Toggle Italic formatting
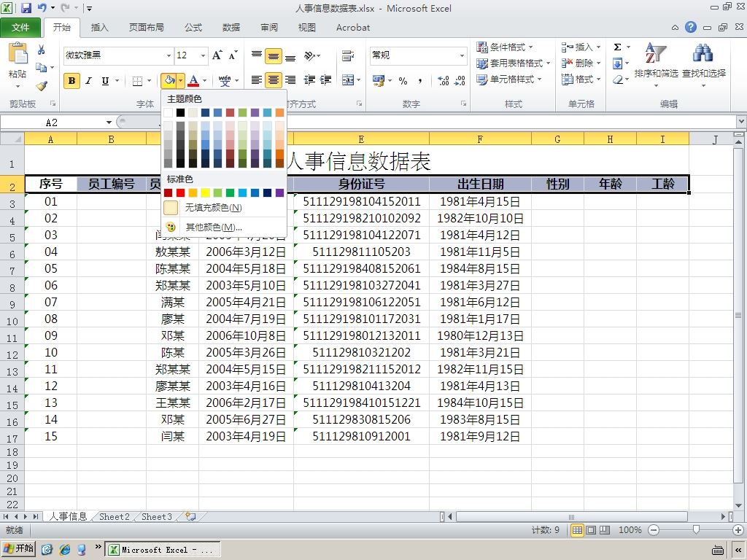Image resolution: width=747 pixels, height=560 pixels. (88, 80)
